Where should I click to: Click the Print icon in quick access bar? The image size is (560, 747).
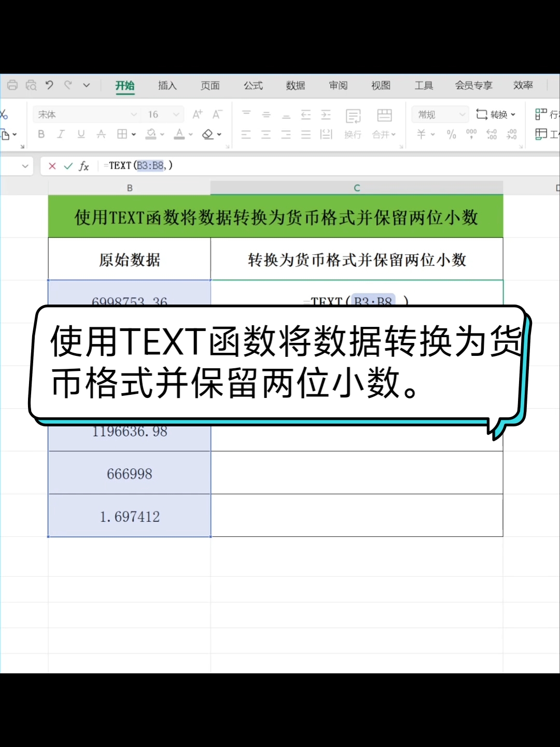[12, 85]
